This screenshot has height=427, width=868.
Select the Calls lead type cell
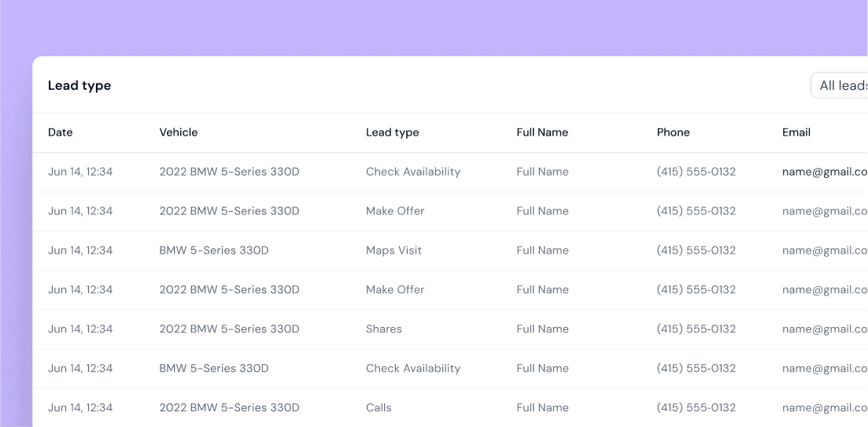379,408
